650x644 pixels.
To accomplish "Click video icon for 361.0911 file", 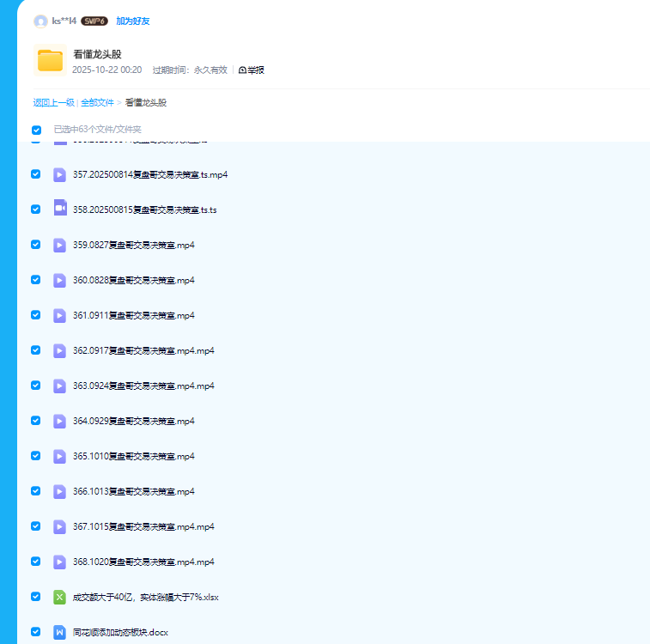I will 59,315.
